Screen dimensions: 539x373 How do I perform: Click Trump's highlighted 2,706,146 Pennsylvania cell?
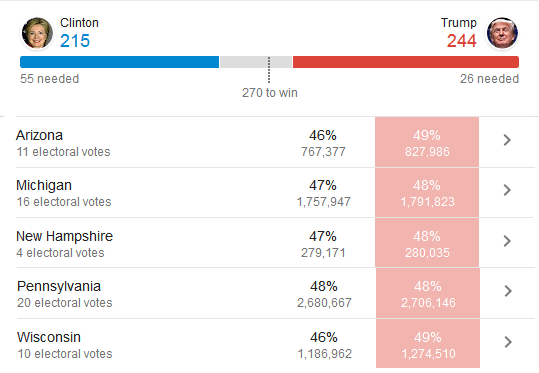click(428, 293)
